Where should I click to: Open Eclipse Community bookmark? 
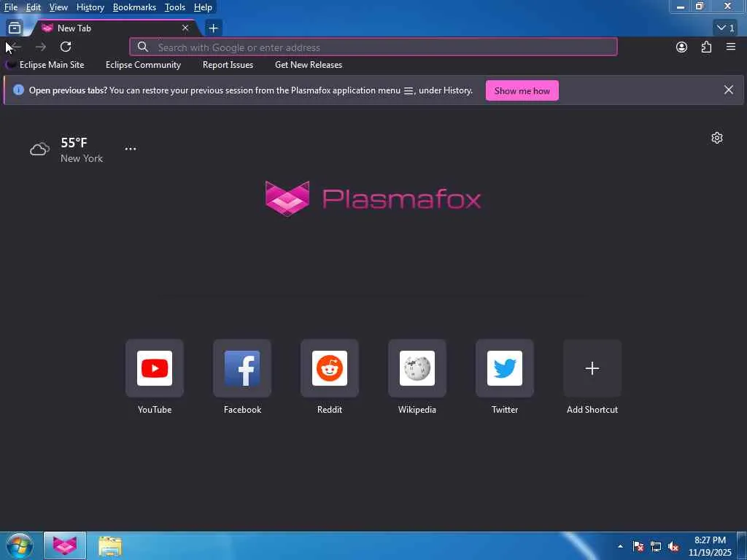click(143, 65)
